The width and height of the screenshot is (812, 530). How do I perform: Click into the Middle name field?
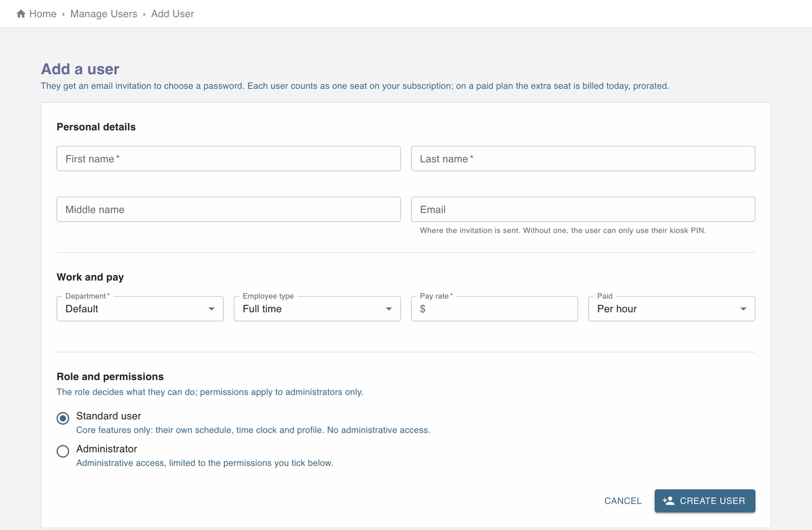coord(229,209)
